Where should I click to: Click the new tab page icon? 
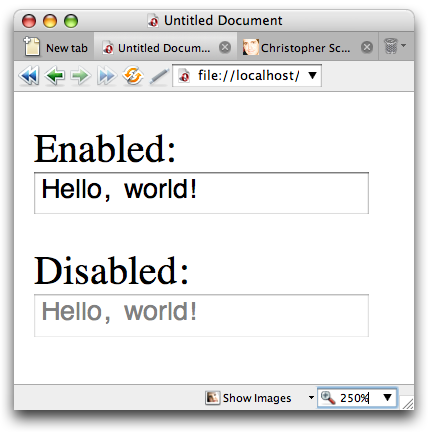click(32, 46)
